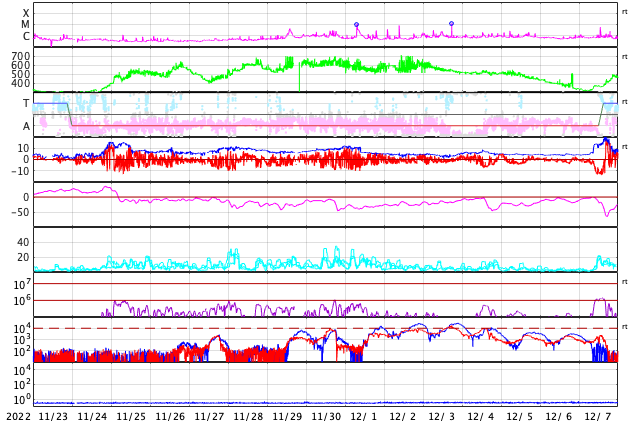Viewport: 634px width, 424px height.
Task: Select the C flare class axis label
Action: pyautogui.click(x=26, y=36)
